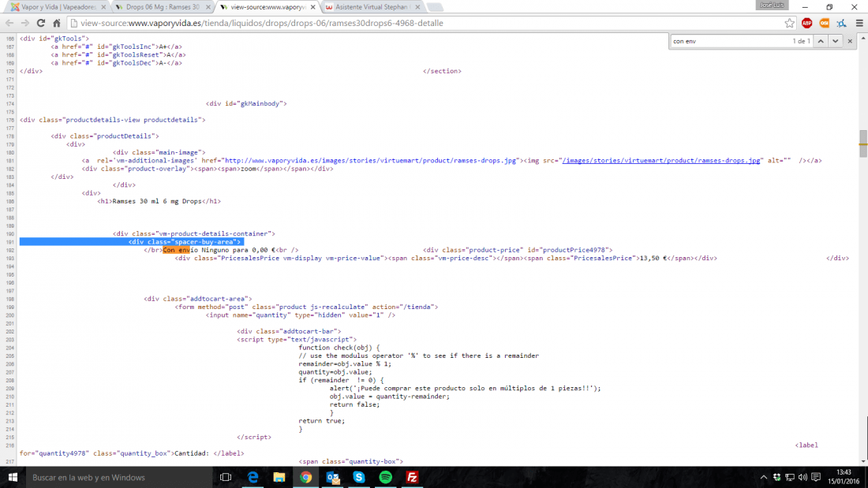Viewport: 868px width, 488px height.
Task: Switch to the Drops 06 Mg tab
Action: coord(163,7)
